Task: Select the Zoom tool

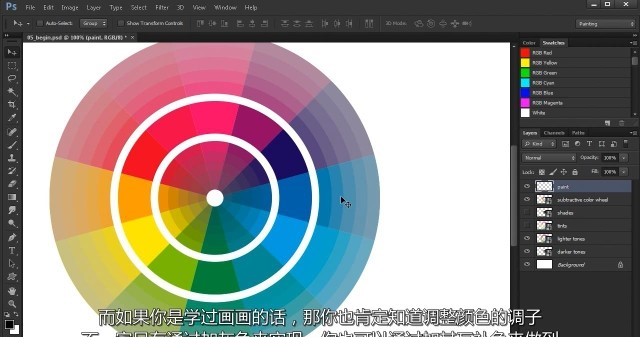Action: pos(12,304)
